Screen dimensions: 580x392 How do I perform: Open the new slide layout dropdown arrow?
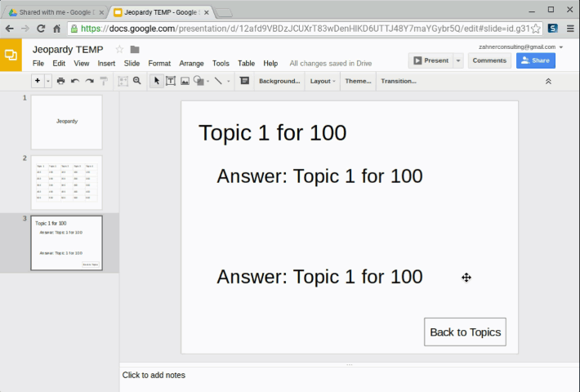tap(48, 81)
